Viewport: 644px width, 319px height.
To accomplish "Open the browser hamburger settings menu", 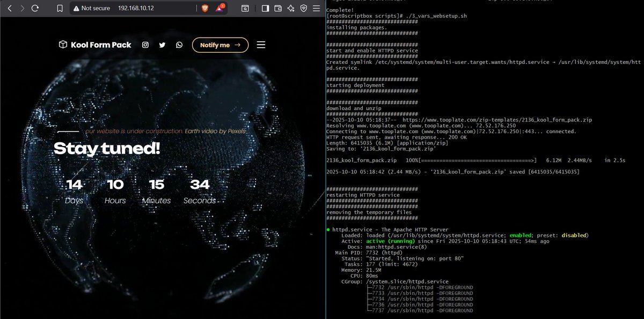I will click(316, 8).
